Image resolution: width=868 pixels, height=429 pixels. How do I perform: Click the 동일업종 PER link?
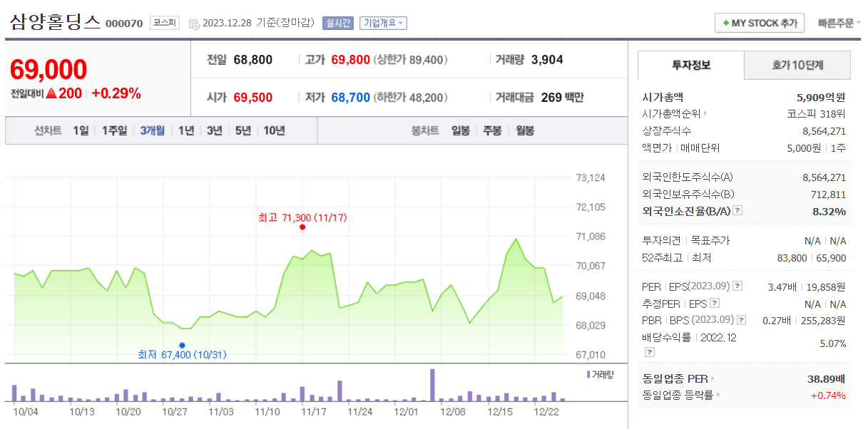click(675, 378)
